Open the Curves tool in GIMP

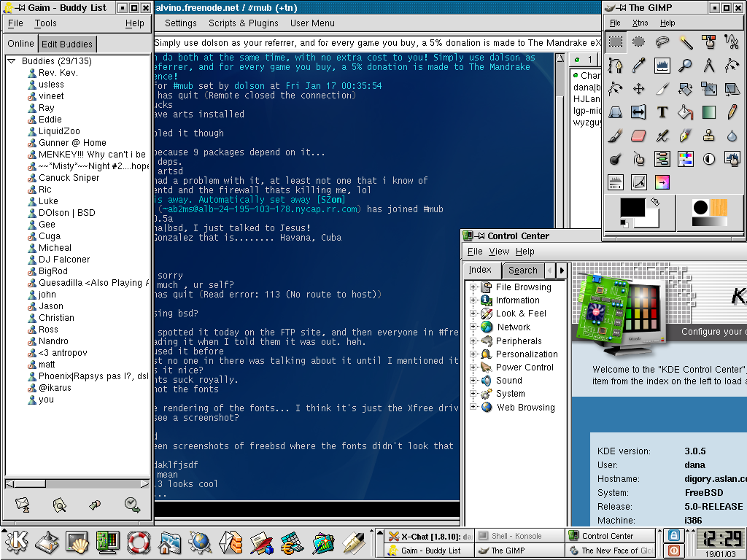click(x=639, y=182)
